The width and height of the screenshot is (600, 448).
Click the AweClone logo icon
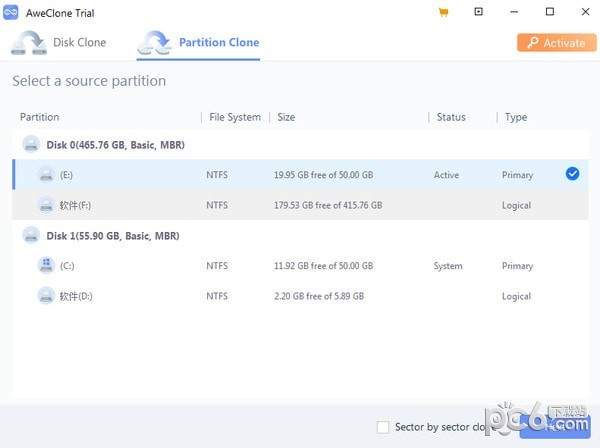click(13, 12)
